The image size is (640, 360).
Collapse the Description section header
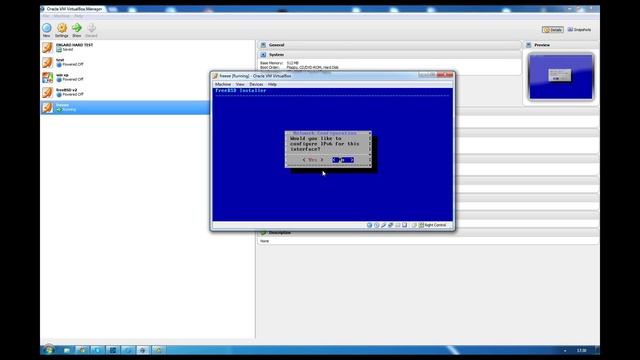428,233
